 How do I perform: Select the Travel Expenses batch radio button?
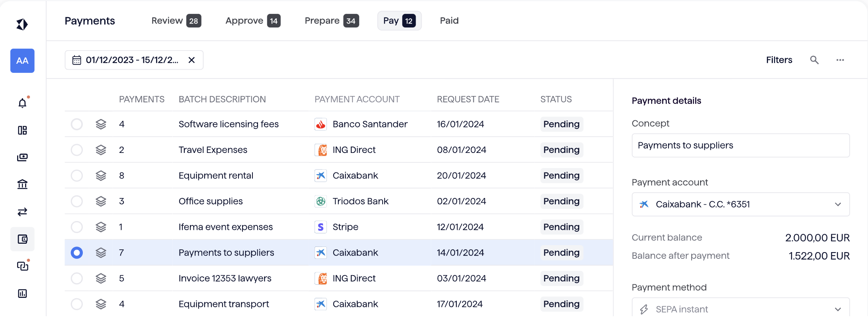coord(76,150)
